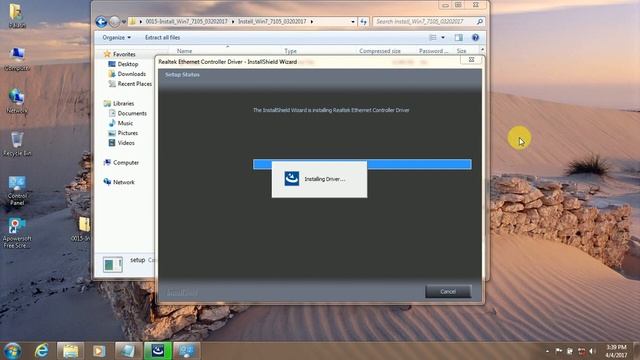
Task: Sort by Compressed size column
Action: (x=380, y=51)
